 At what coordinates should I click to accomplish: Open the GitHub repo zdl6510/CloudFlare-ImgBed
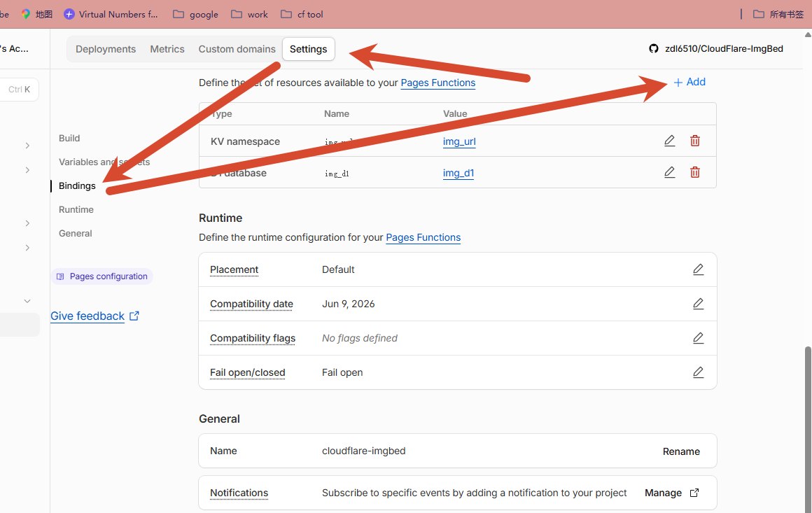coord(715,49)
